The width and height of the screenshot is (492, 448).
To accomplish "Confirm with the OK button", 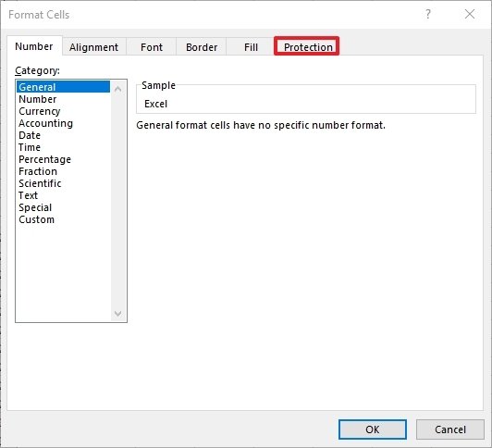I will [373, 429].
